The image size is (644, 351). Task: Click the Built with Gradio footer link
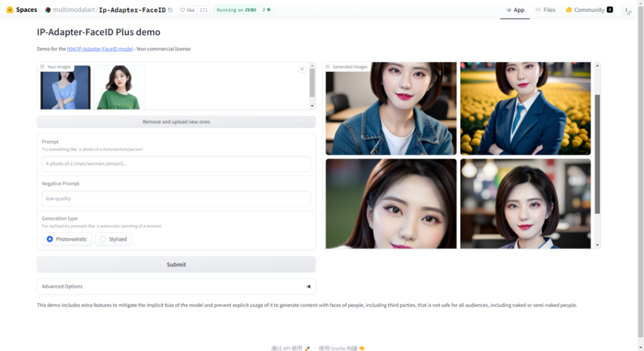tap(341, 348)
